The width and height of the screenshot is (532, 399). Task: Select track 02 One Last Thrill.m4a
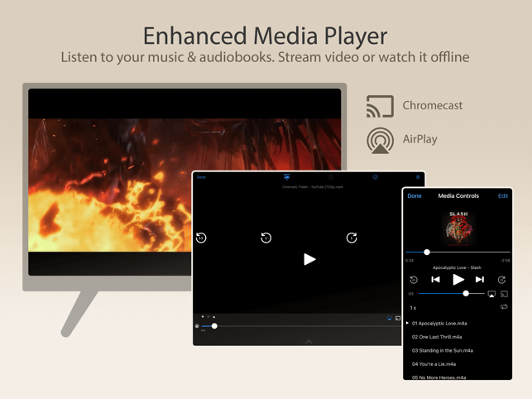[x=437, y=337]
